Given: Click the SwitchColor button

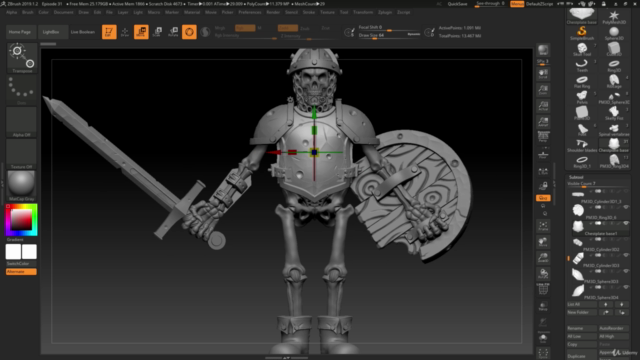Looking at the screenshot, I should pyautogui.click(x=18, y=264).
